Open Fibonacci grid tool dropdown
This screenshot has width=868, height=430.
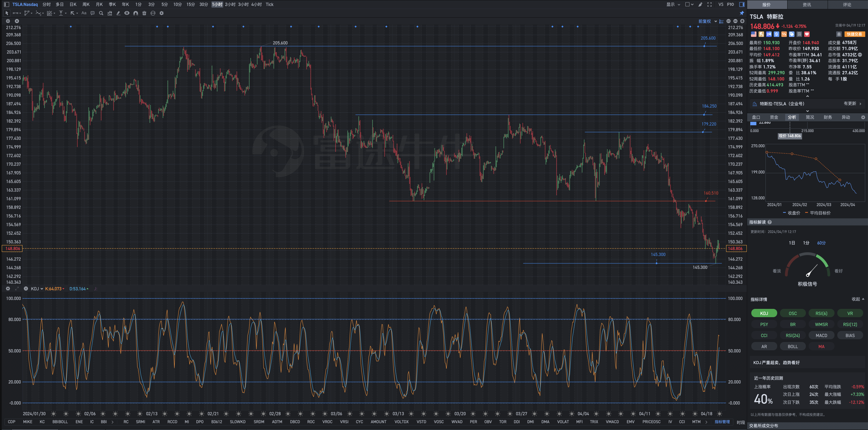click(55, 13)
